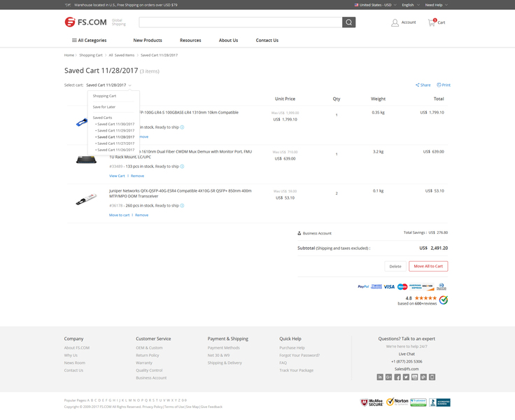Open New Products menu
This screenshot has height=420, width=515.
pyautogui.click(x=148, y=41)
